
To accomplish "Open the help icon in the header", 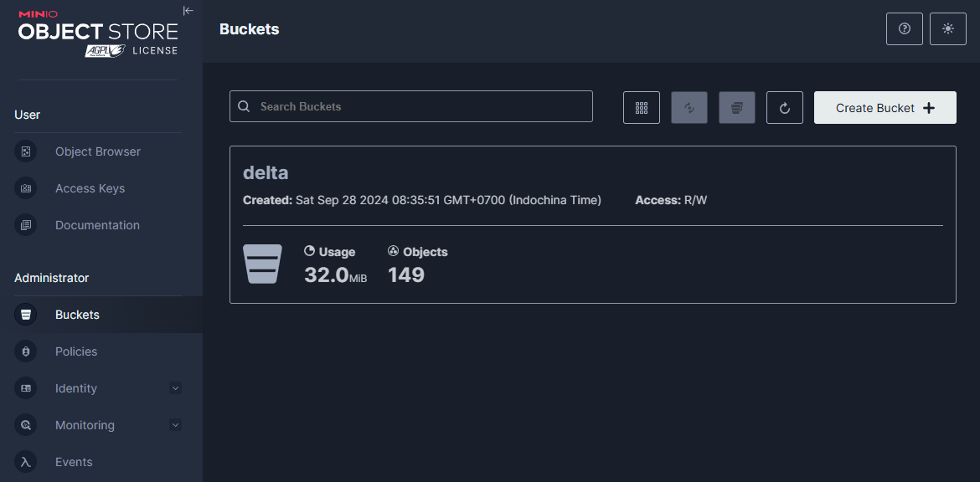I will pyautogui.click(x=905, y=28).
